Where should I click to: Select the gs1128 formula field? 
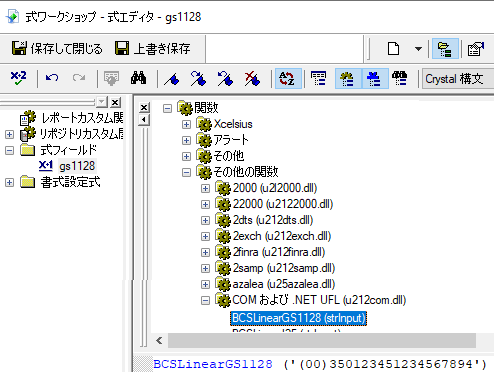coord(77,166)
